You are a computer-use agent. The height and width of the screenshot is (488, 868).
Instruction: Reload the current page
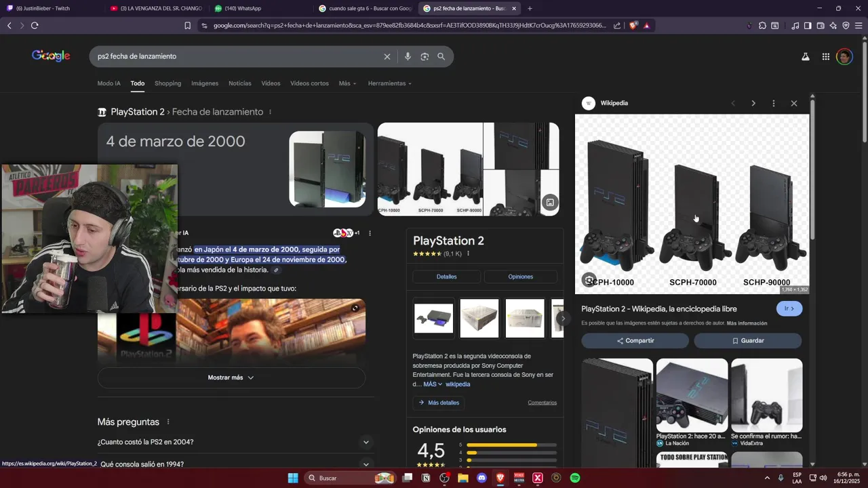[35, 26]
